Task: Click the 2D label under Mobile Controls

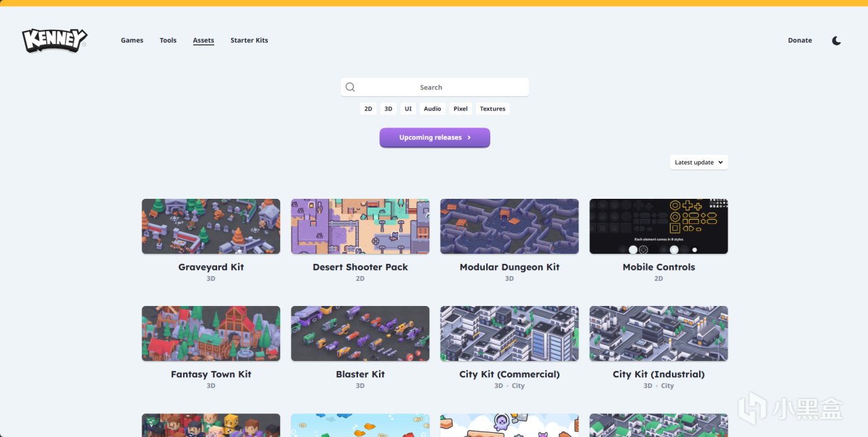Action: coord(658,279)
